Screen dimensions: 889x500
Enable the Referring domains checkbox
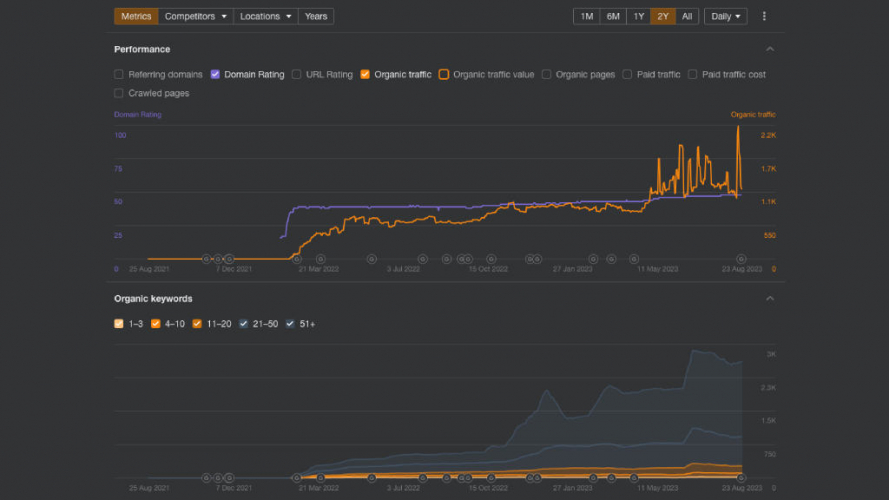[x=119, y=74]
